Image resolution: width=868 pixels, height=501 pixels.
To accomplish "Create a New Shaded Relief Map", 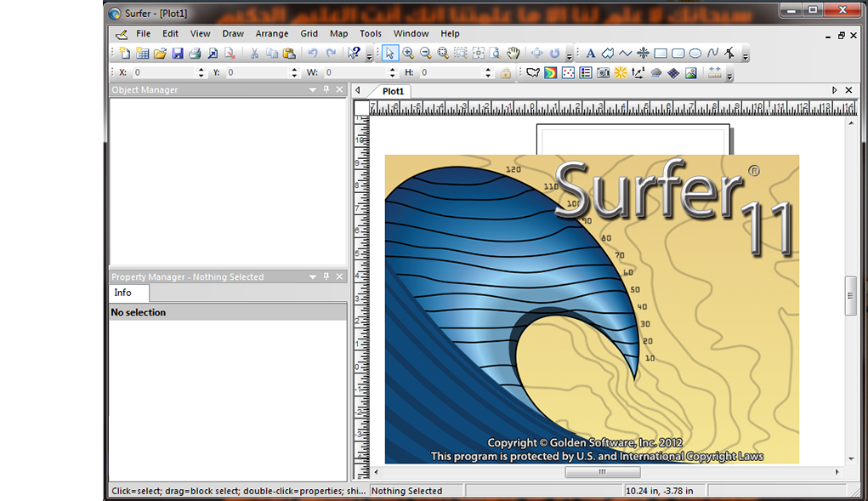I will coord(619,72).
